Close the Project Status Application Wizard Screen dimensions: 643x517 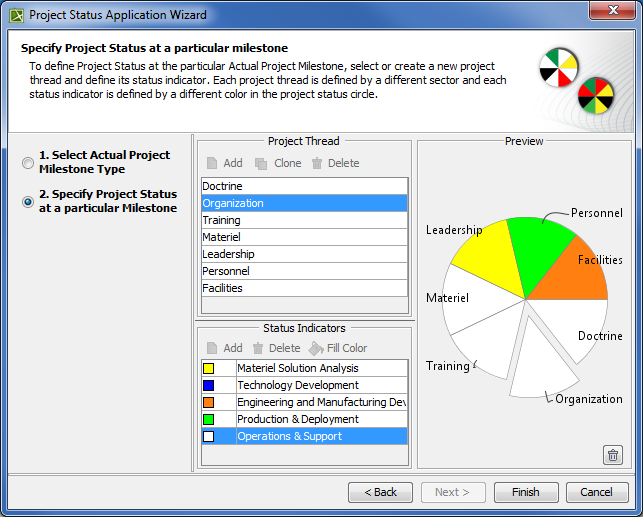(x=613, y=10)
